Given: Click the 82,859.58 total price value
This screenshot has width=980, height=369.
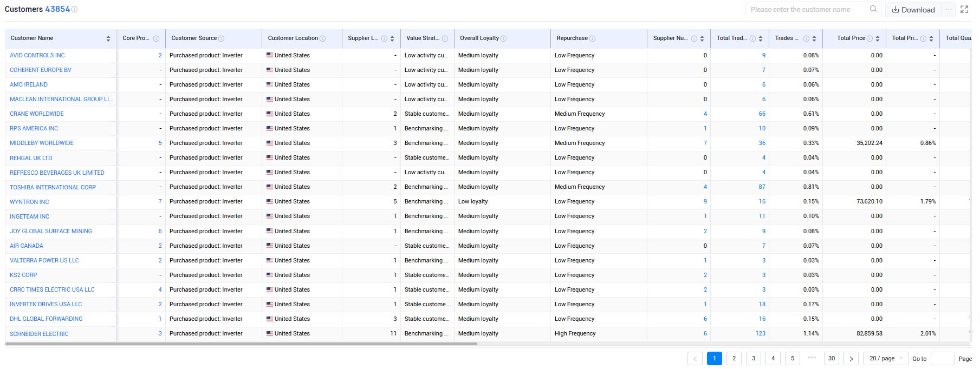Looking at the screenshot, I should coord(869,333).
